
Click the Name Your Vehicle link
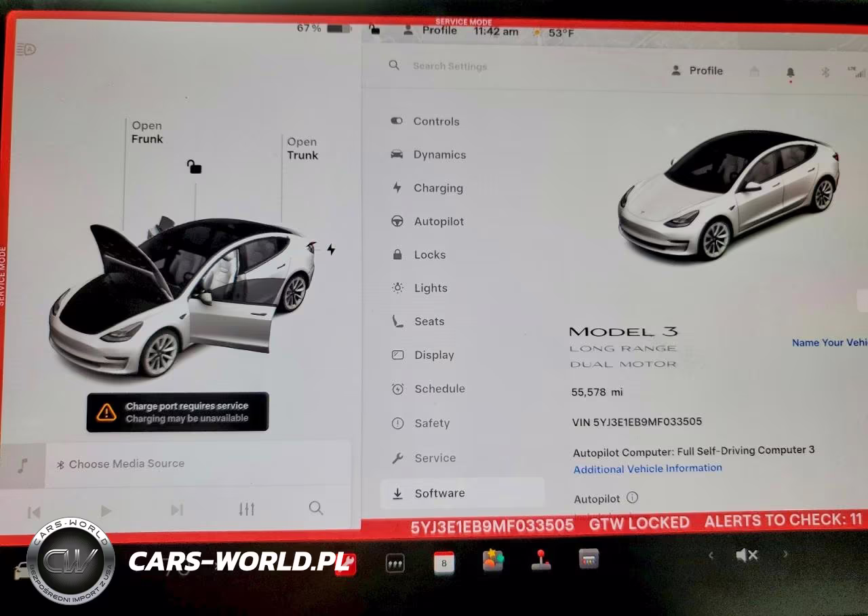point(829,343)
